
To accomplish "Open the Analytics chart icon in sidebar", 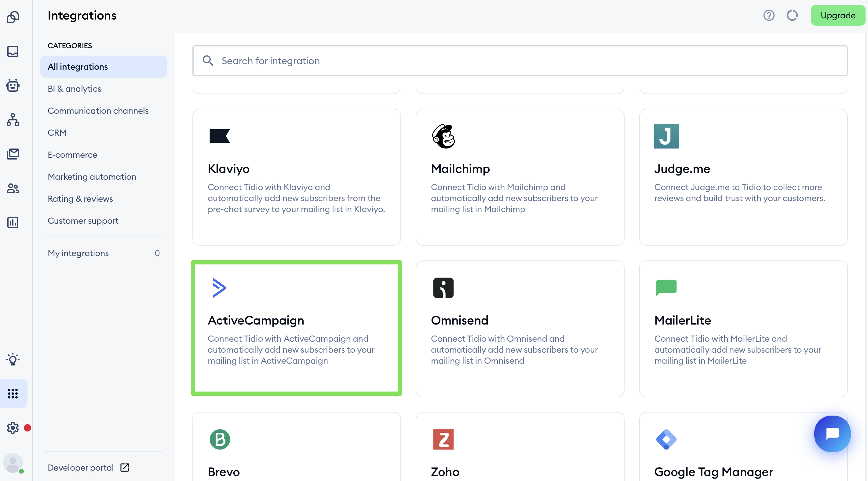I will click(x=13, y=222).
